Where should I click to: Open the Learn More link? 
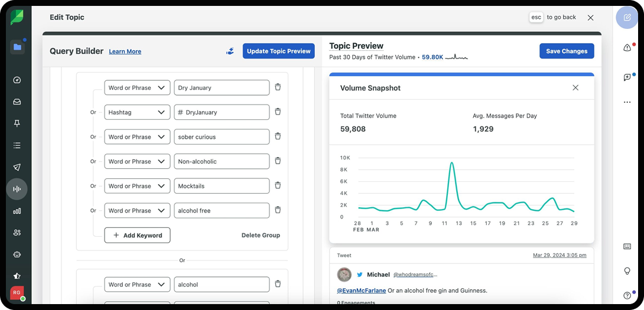pyautogui.click(x=125, y=51)
